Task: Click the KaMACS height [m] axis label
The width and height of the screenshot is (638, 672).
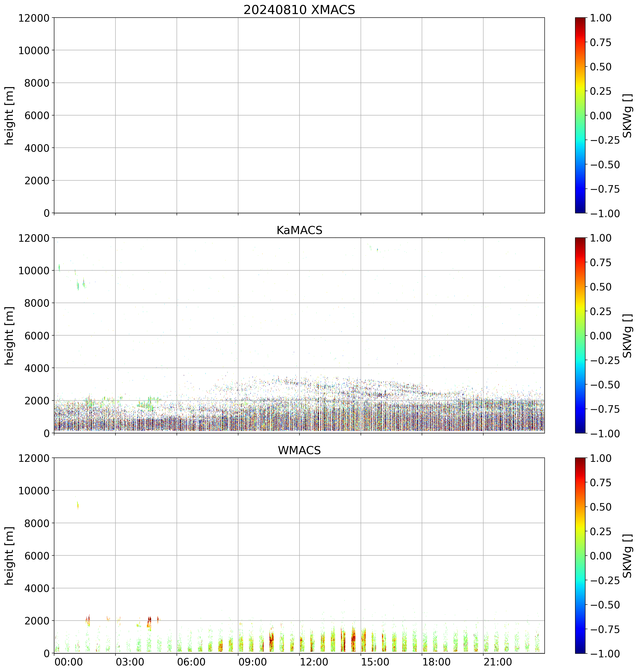Action: 9,336
